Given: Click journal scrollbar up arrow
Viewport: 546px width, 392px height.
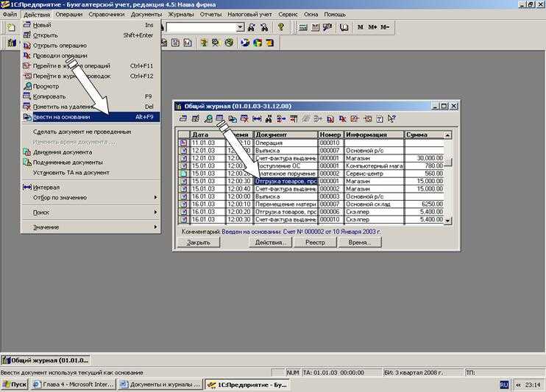Looking at the screenshot, I should (x=448, y=135).
